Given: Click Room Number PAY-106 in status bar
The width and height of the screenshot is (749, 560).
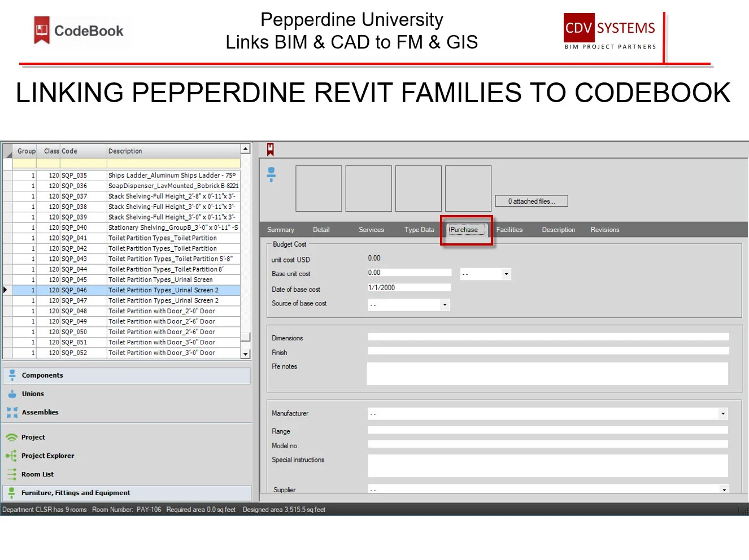Looking at the screenshot, I should click(127, 510).
